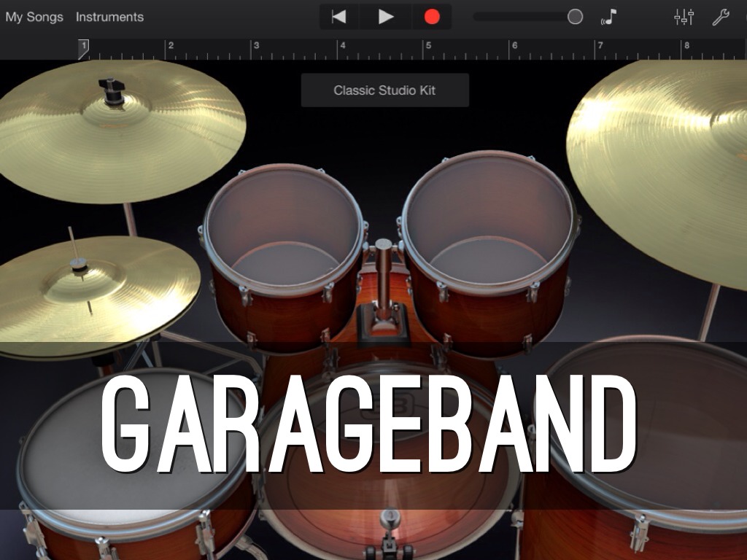Select the playhead at bar 1
Viewport: 747px width, 560px height.
pos(83,49)
